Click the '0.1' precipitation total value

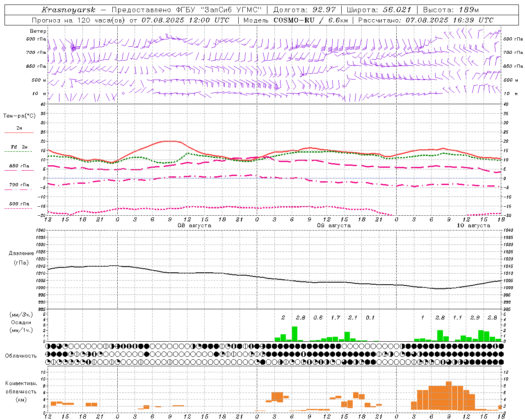point(370,318)
